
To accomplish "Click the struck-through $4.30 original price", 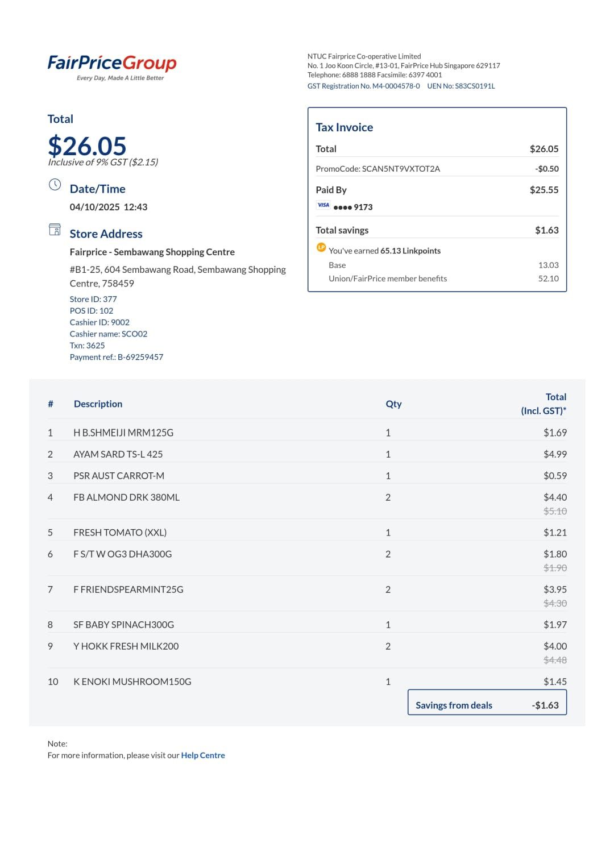I will pos(555,603).
